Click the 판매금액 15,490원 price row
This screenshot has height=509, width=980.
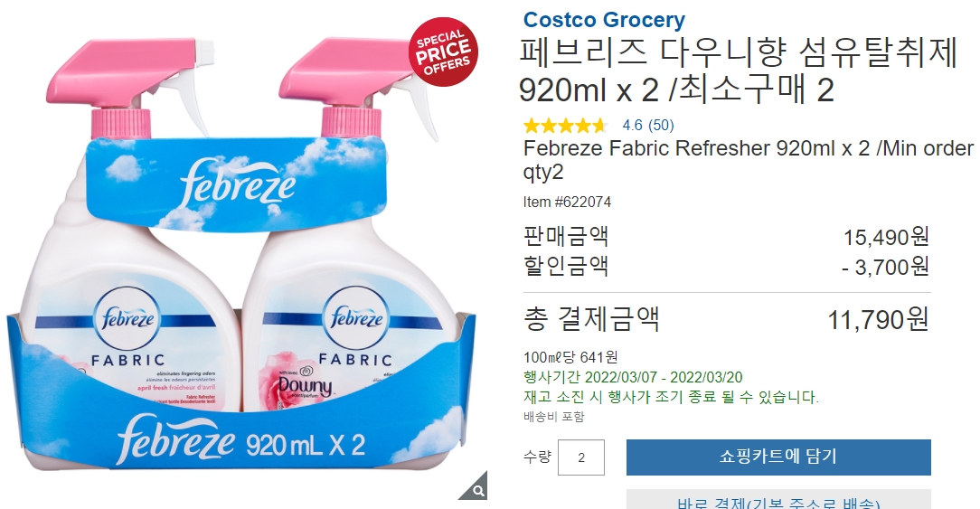726,236
